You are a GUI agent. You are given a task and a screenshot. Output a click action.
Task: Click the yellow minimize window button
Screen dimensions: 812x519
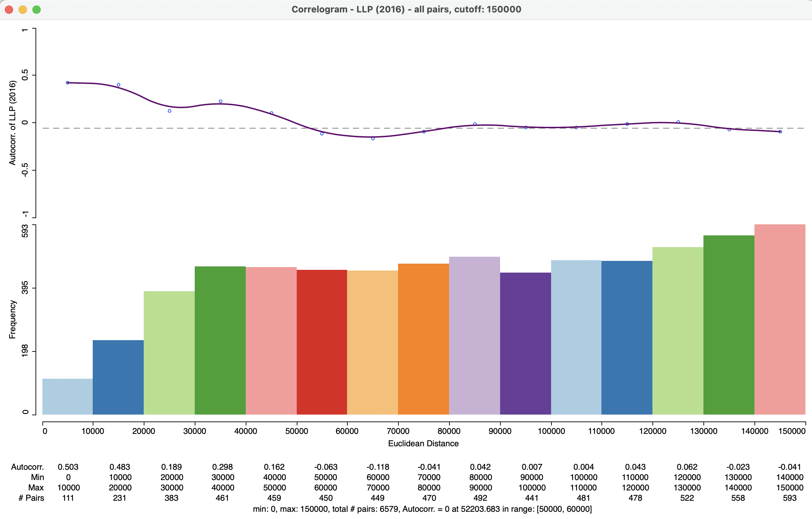(23, 10)
